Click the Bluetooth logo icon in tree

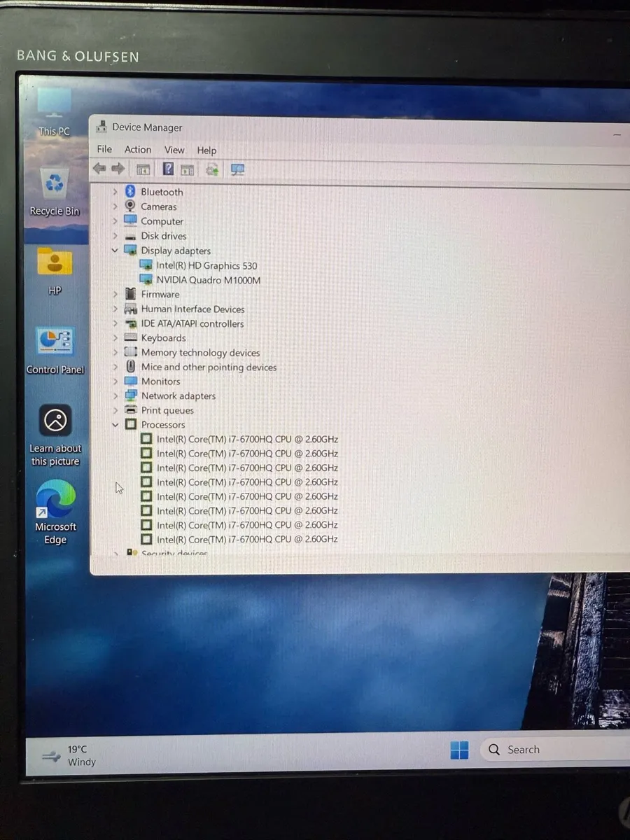(x=130, y=191)
